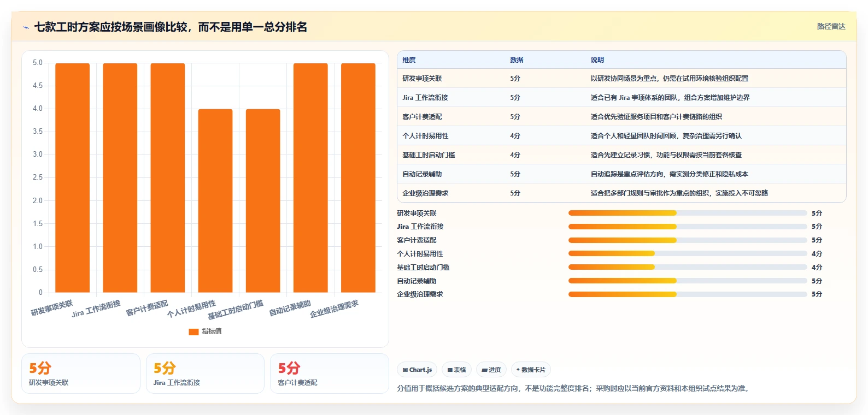The image size is (868, 415).
Task: Click the footnote starting 分值用于概括候选方案
Action: (x=574, y=389)
